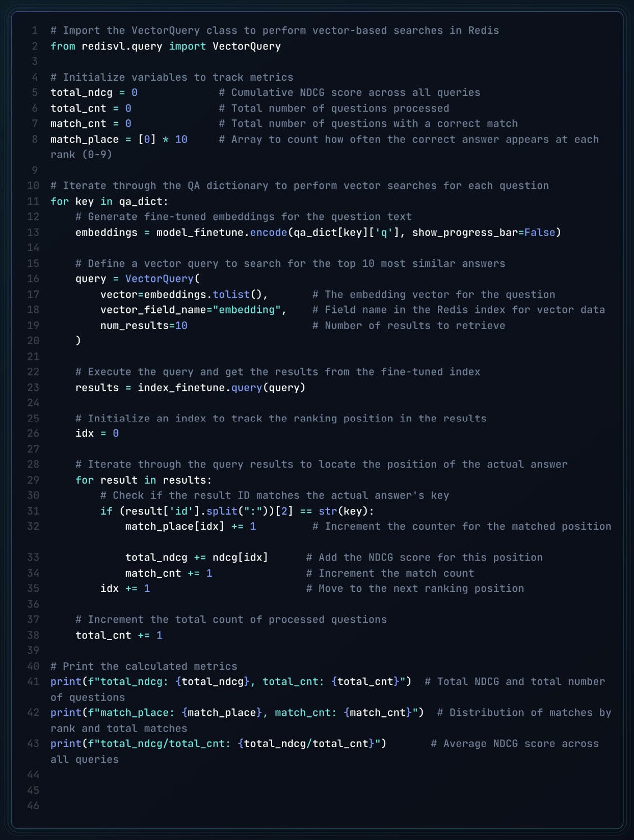Click 'VectorQuery' import name on line 2
Screen dimensions: 634x840
tap(246, 46)
